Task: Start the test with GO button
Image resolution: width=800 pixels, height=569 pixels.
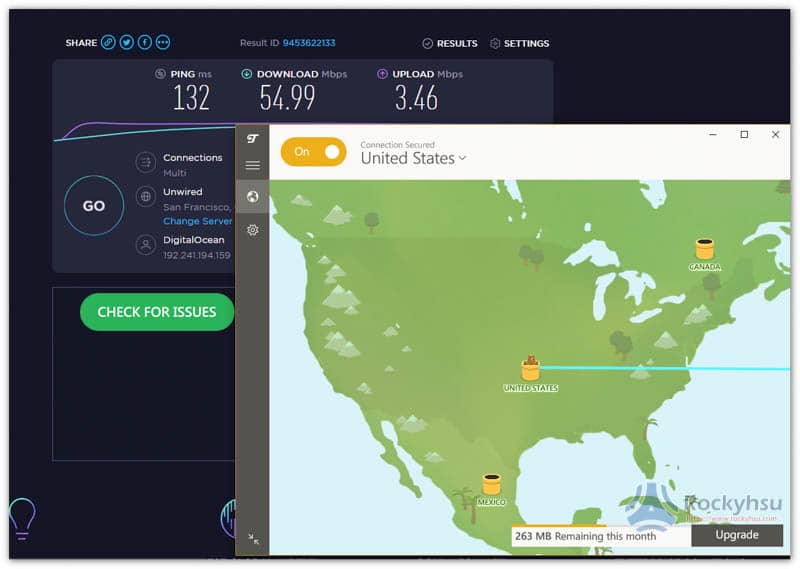Action: 94,206
